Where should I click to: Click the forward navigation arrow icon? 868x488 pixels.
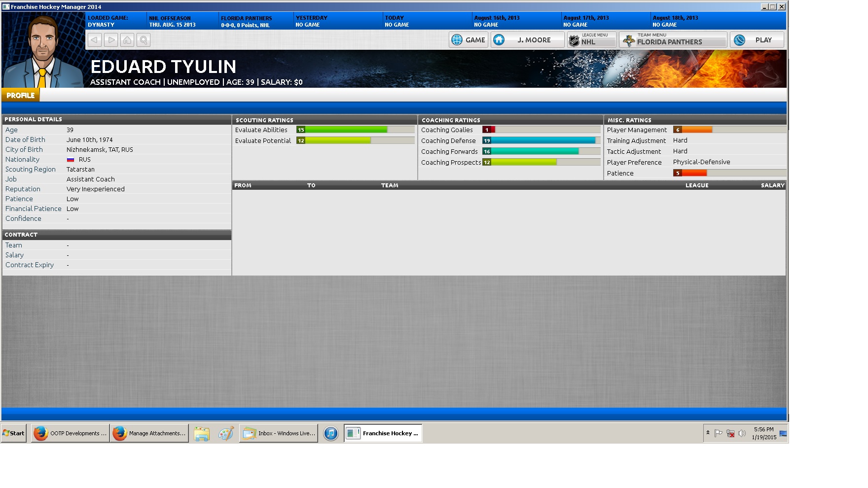tap(111, 40)
